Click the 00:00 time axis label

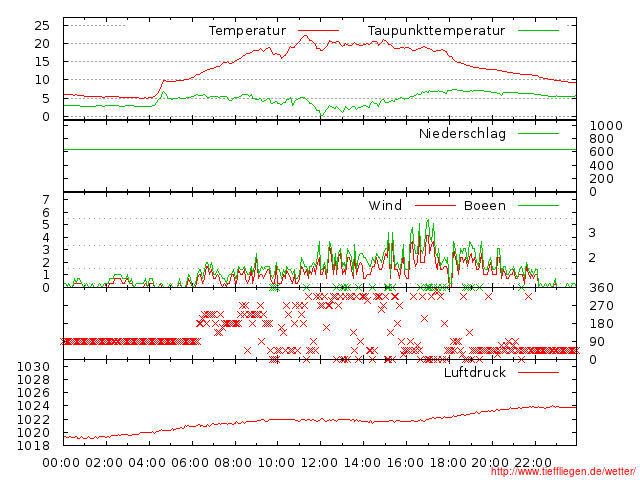click(61, 463)
